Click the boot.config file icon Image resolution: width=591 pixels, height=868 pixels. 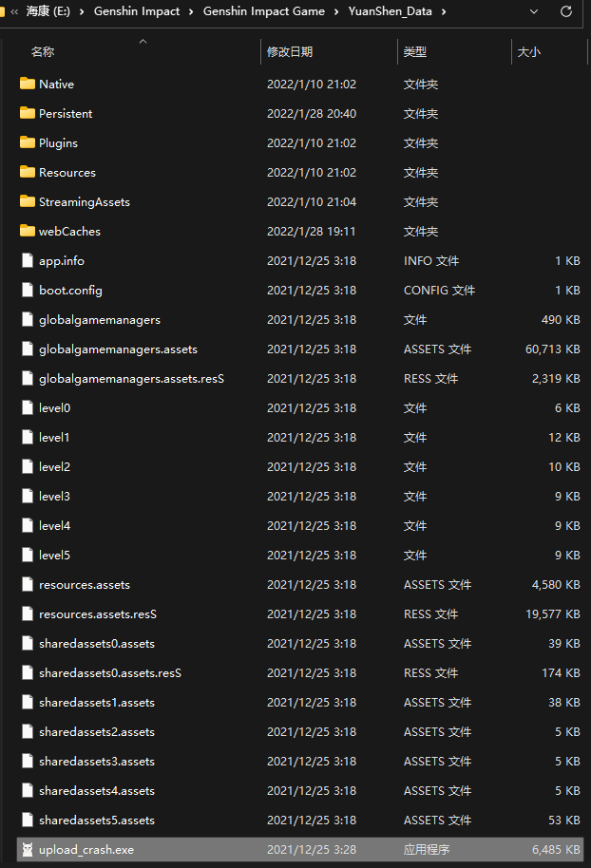pos(28,290)
